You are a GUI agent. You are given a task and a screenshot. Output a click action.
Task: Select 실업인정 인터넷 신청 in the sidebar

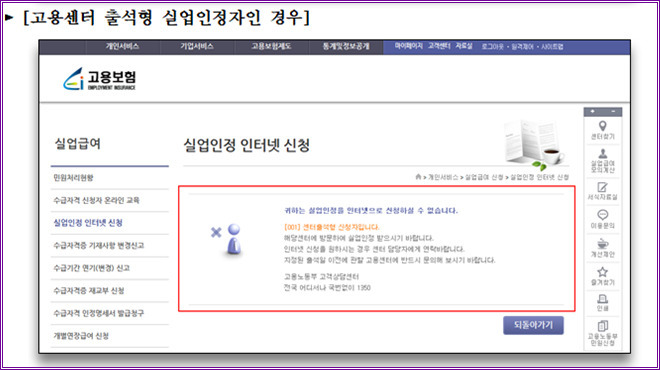pos(88,223)
